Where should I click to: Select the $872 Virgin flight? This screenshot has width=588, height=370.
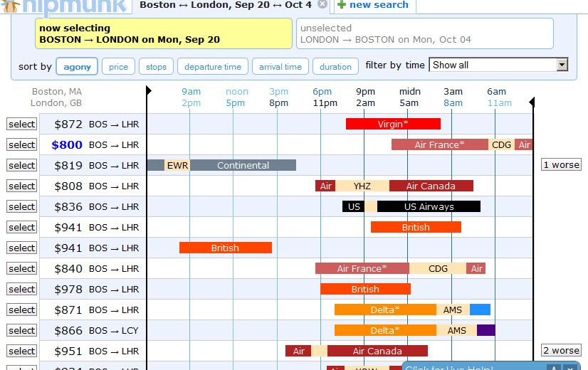click(x=21, y=125)
